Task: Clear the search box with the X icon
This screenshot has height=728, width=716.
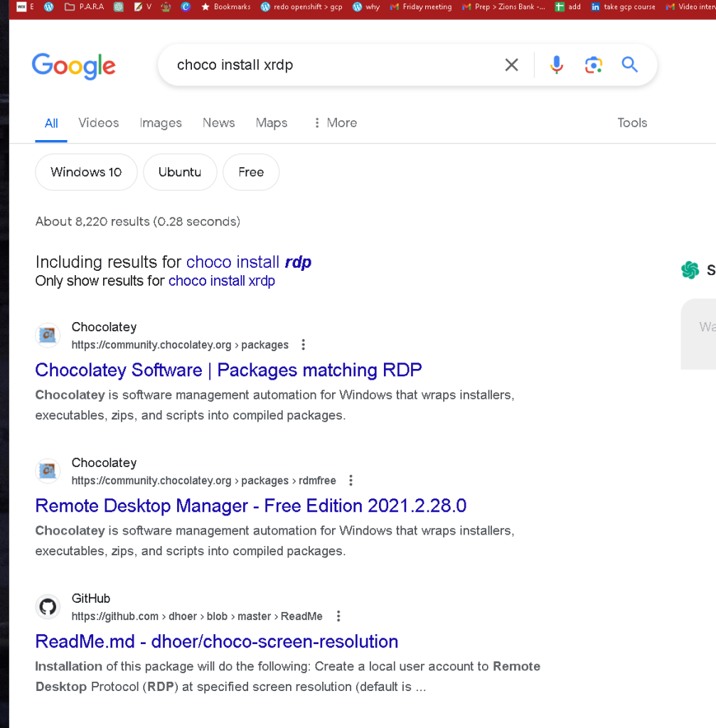Action: tap(511, 65)
